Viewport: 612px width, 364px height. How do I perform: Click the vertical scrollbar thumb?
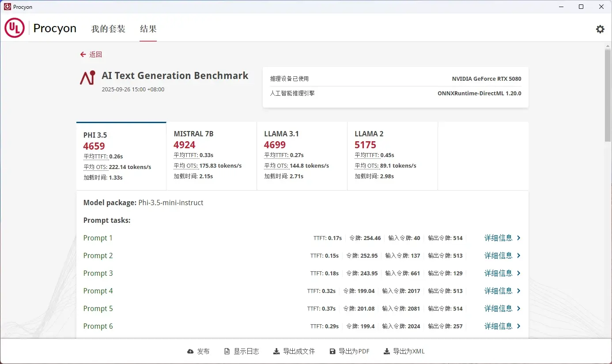tap(608, 95)
